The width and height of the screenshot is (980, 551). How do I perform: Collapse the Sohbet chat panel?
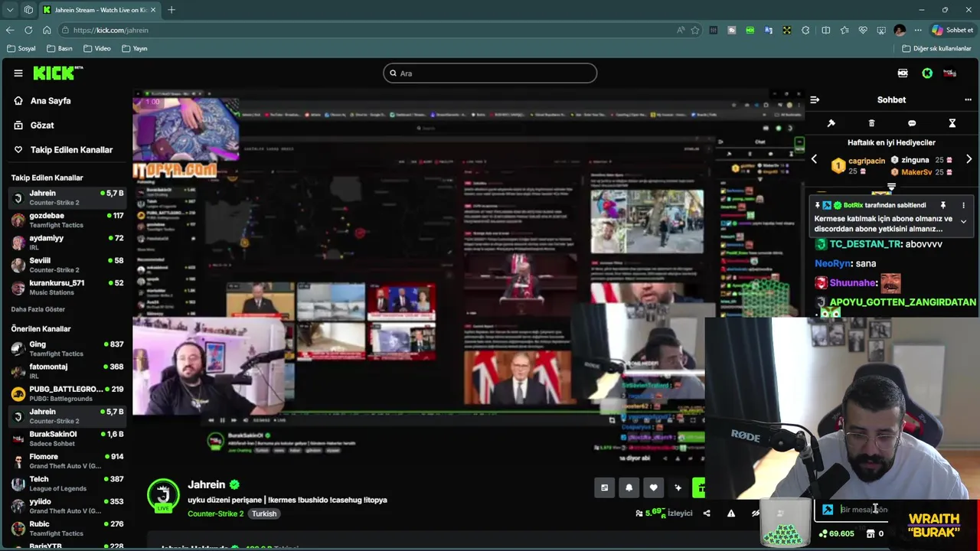pos(815,99)
